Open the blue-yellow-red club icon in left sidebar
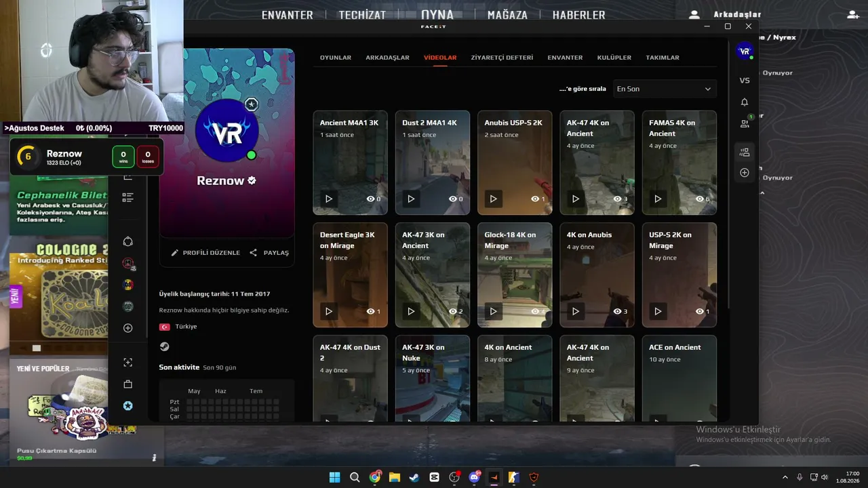The image size is (868, 488). pyautogui.click(x=127, y=285)
